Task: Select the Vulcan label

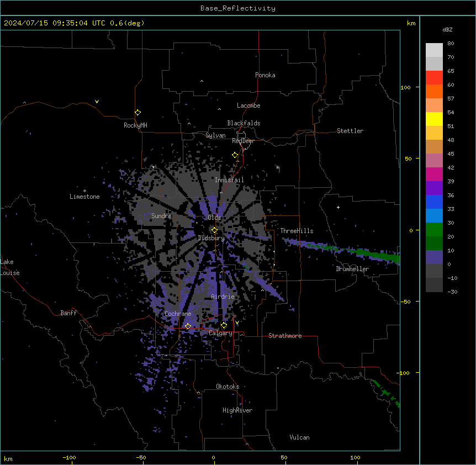Action: [x=300, y=437]
